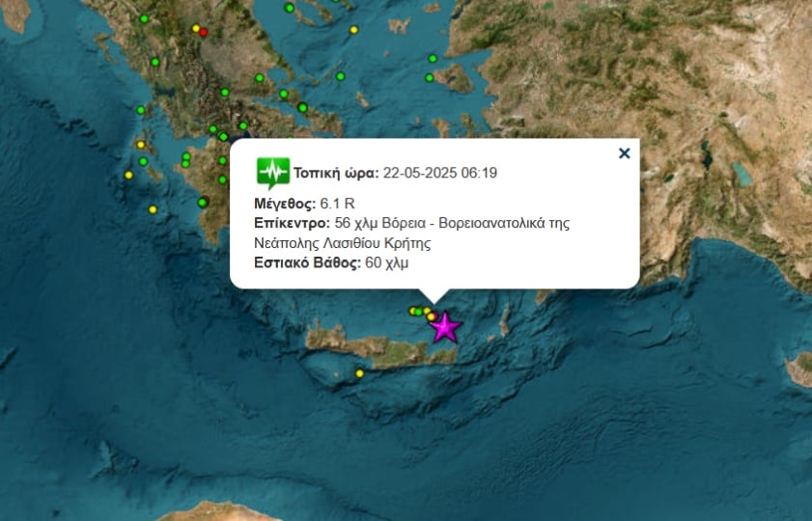This screenshot has width=812, height=521.
Task: Click the large green marker on western Peloponnese coast
Action: pos(203,203)
